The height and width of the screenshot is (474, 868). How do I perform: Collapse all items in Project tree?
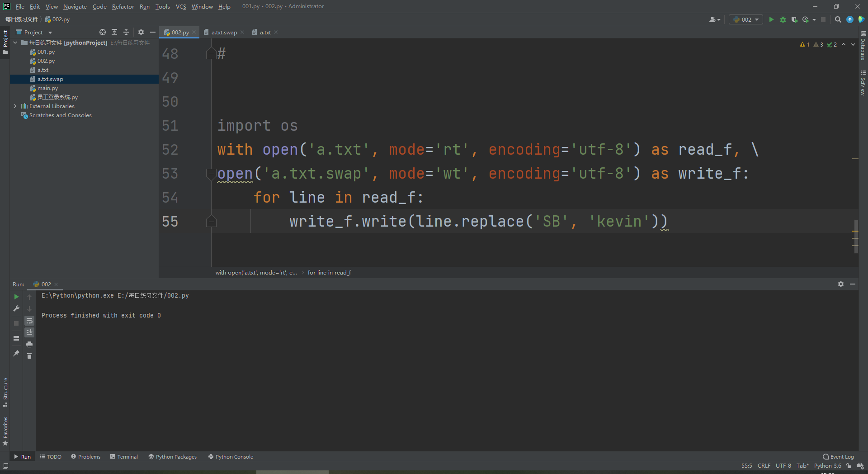point(126,32)
